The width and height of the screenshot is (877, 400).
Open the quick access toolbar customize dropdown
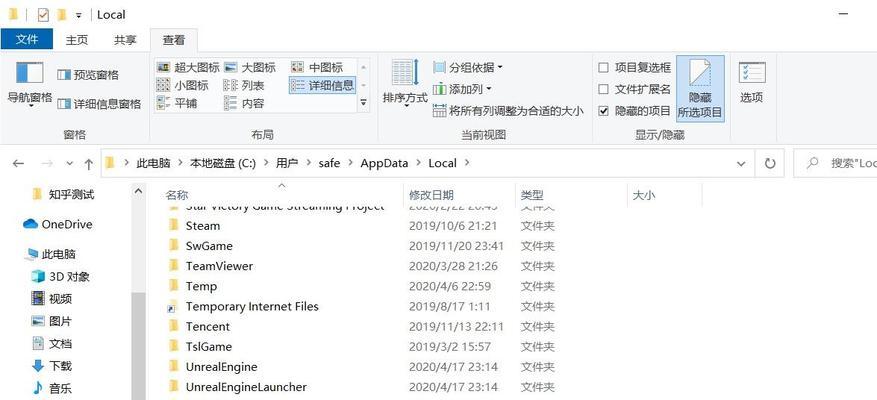point(78,15)
